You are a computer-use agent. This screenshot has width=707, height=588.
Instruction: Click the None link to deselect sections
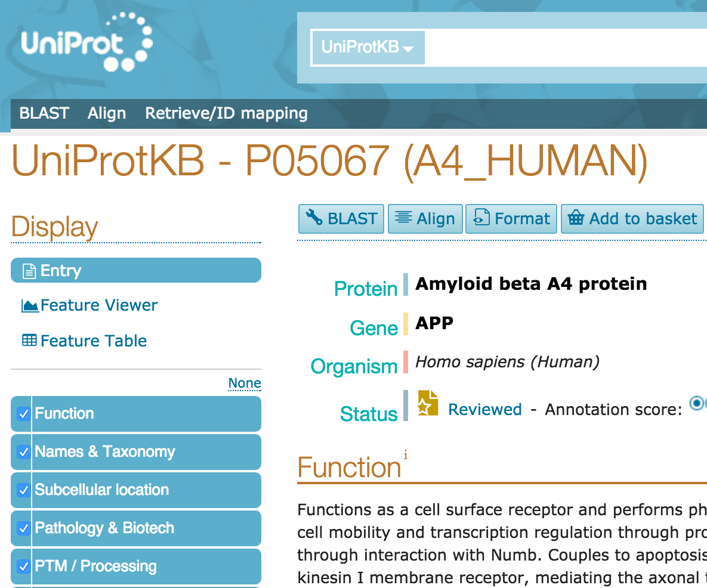coord(244,383)
